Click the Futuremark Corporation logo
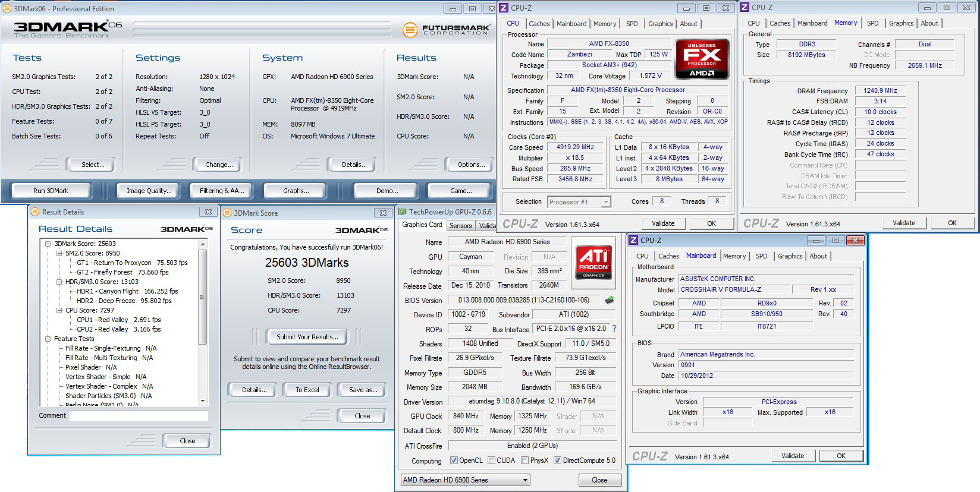 tap(446, 30)
